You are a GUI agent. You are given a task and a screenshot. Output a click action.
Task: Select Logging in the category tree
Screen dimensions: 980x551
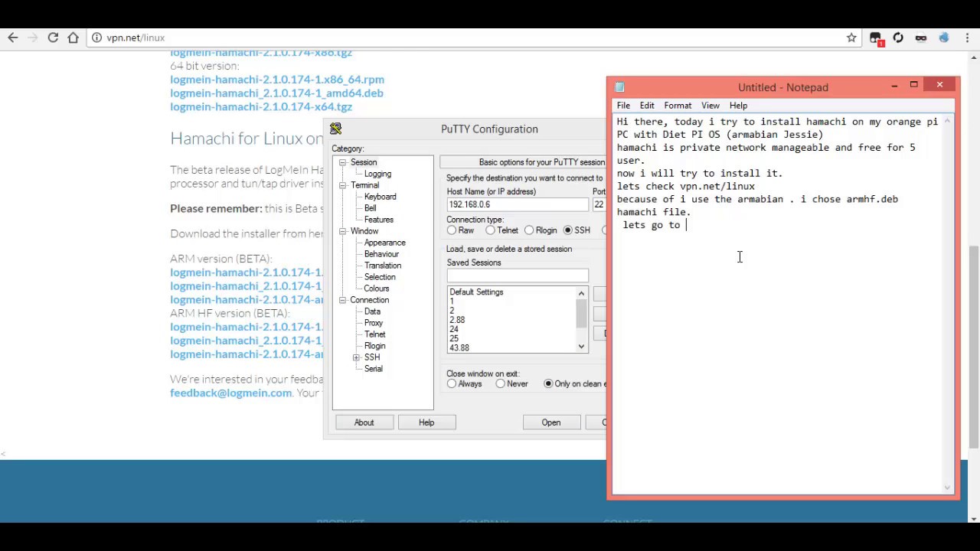[377, 174]
